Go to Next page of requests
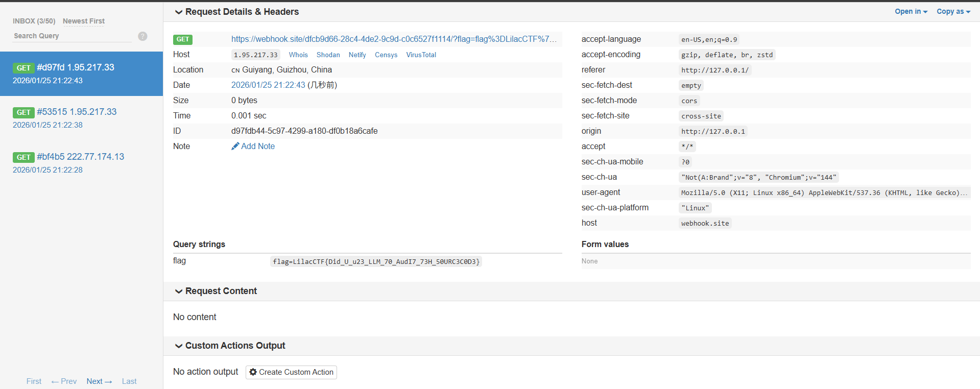 (x=99, y=381)
